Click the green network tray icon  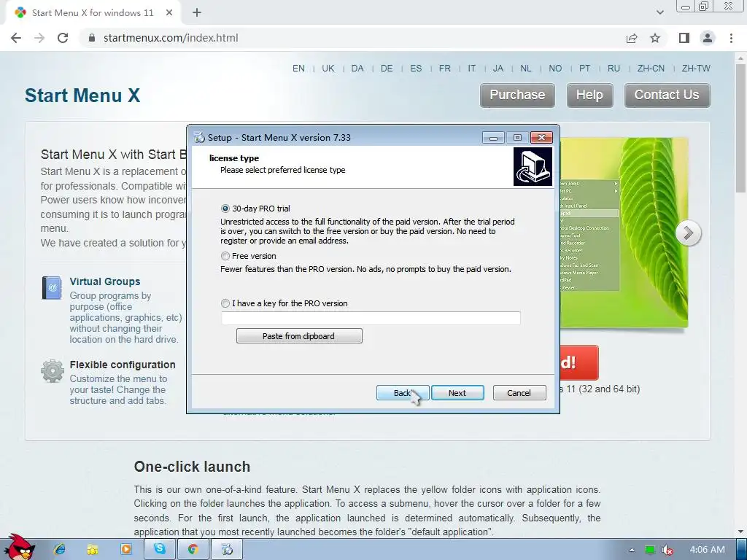click(650, 550)
